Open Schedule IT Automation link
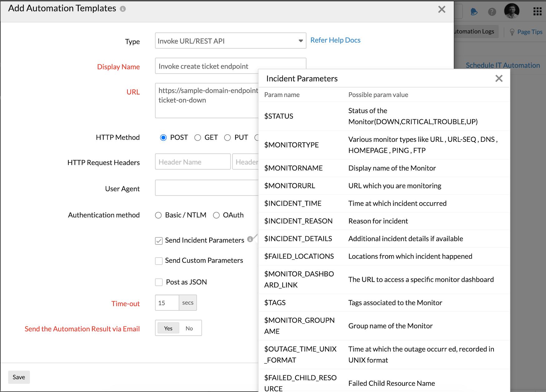This screenshot has height=392, width=546. point(503,65)
